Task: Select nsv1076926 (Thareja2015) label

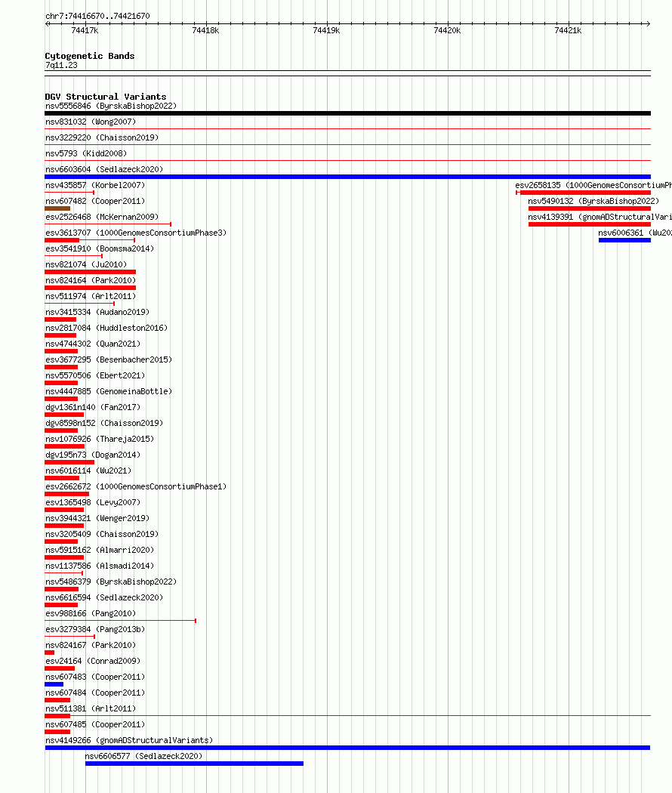Action: pos(100,439)
